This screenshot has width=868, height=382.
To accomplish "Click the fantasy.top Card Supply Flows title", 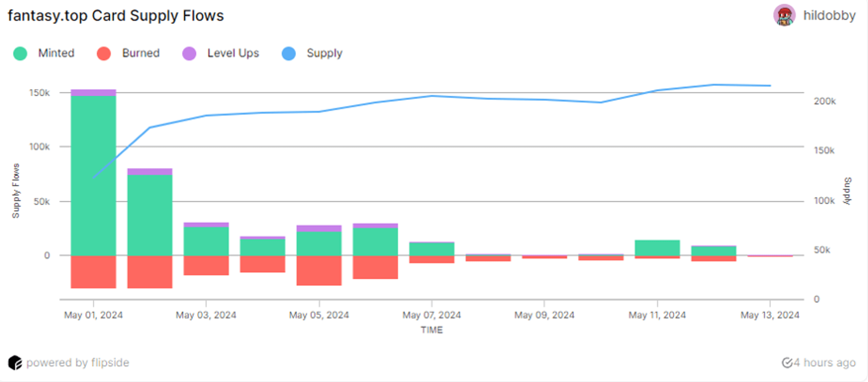I will click(116, 16).
